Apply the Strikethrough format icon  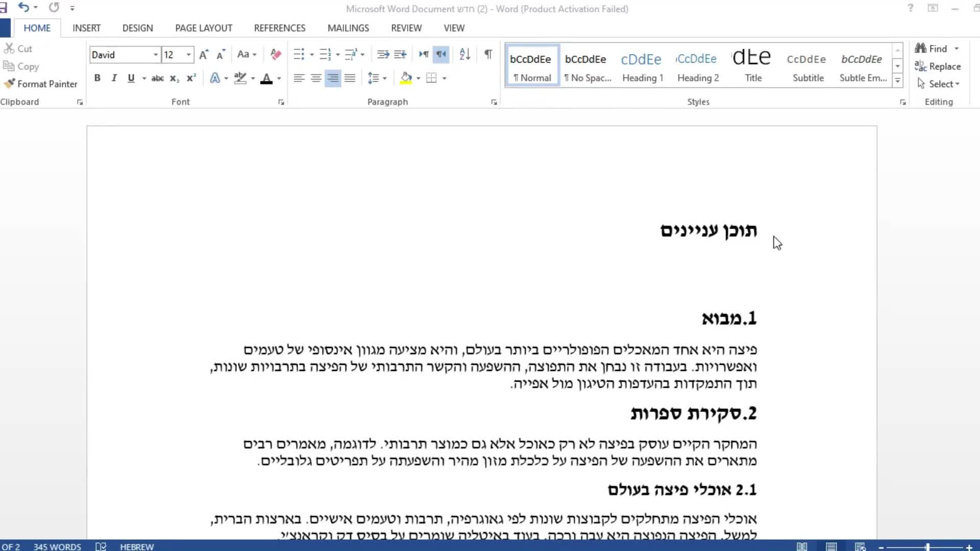pyautogui.click(x=157, y=78)
